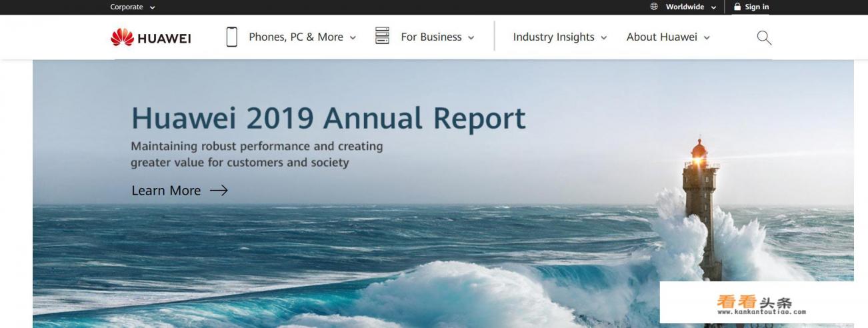868x328 pixels.
Task: Click the lock icon beside Sign in
Action: (737, 7)
